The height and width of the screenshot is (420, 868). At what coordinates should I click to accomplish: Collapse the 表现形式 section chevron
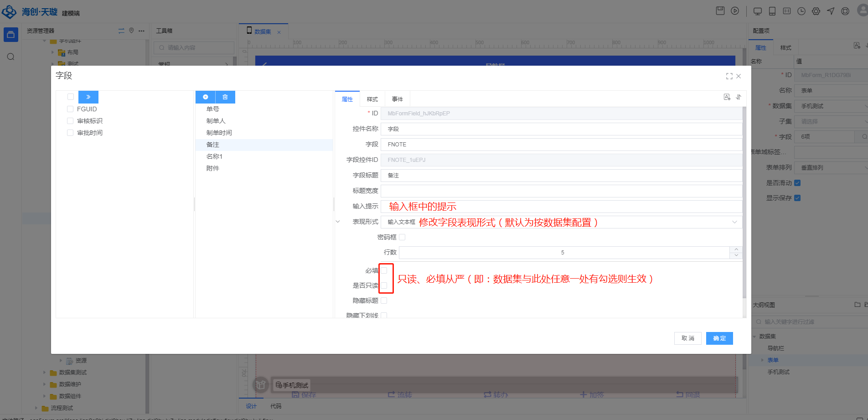pos(338,222)
